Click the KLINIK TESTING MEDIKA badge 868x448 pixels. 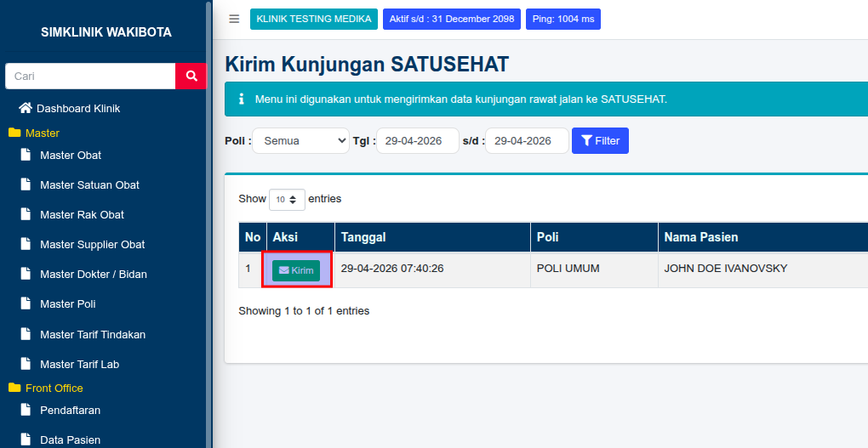pyautogui.click(x=314, y=19)
